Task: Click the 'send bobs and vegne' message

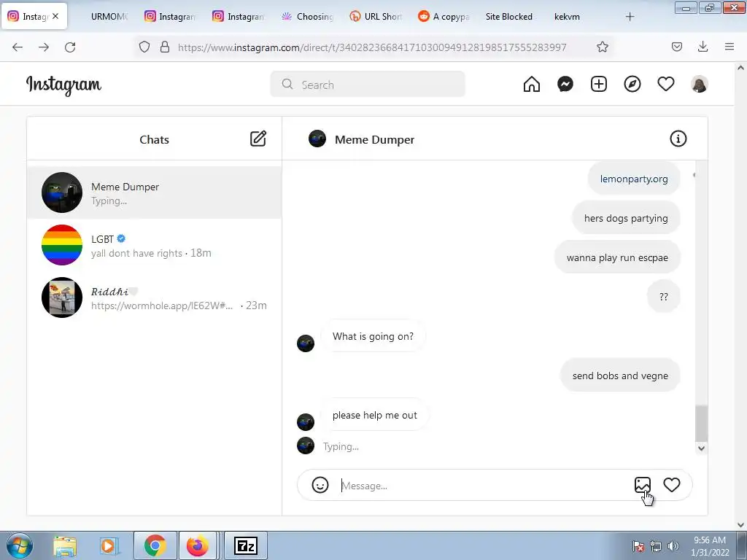Action: (620, 376)
